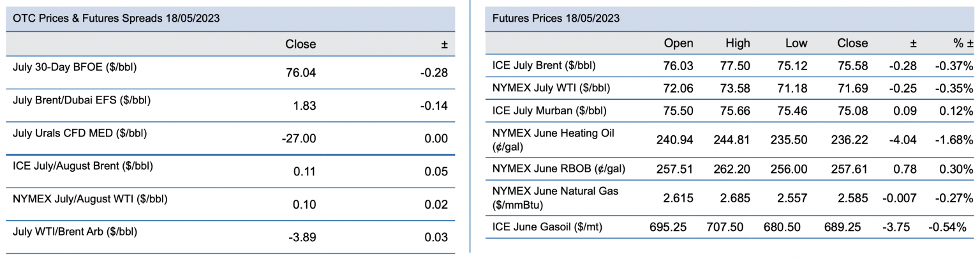Screen dimensions: 980x261
Task: Click the % ± column header
Action: coord(963,43)
